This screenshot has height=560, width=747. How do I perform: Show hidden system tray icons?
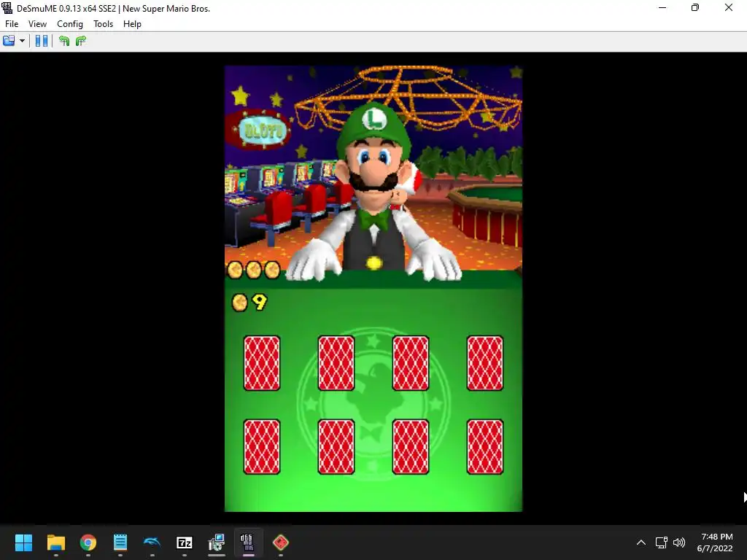coord(641,542)
